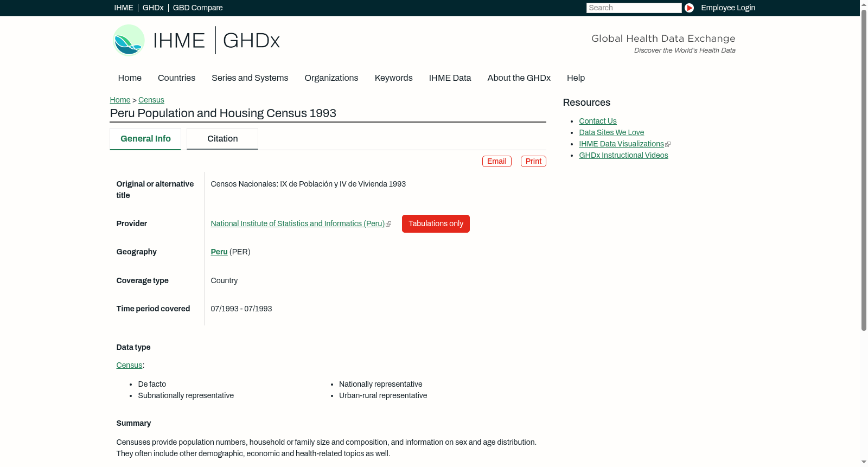Select the General Info tab
This screenshot has width=868, height=467.
(x=145, y=139)
